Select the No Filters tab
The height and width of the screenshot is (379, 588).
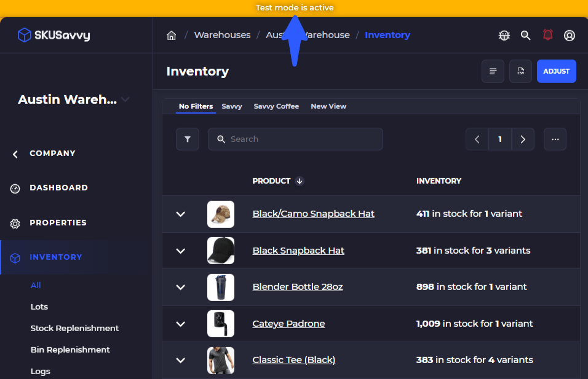click(x=196, y=106)
